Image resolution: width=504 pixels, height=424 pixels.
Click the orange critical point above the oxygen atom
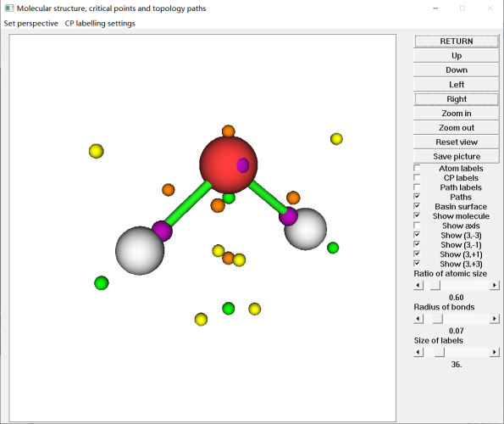228,131
